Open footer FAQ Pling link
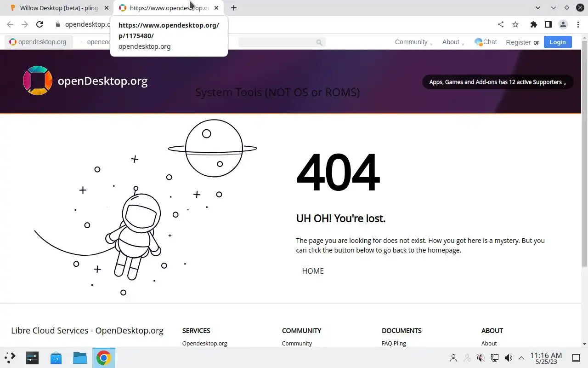This screenshot has width=588, height=368. (394, 343)
